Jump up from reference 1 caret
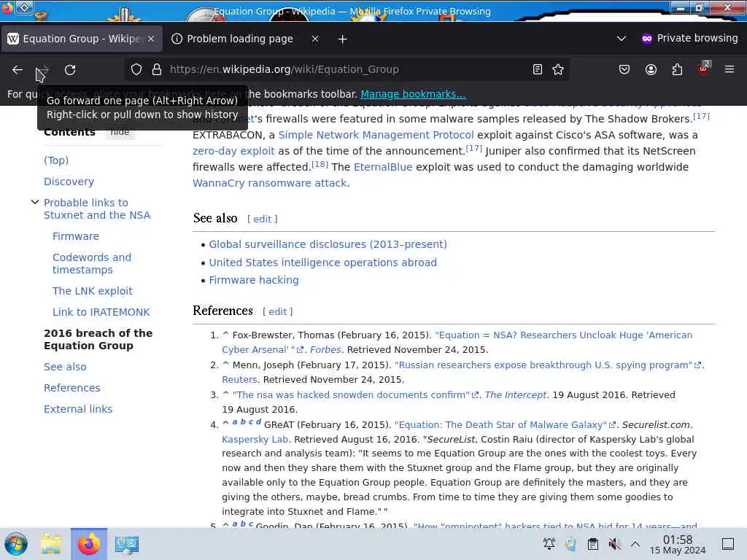This screenshot has width=747, height=560. click(226, 335)
